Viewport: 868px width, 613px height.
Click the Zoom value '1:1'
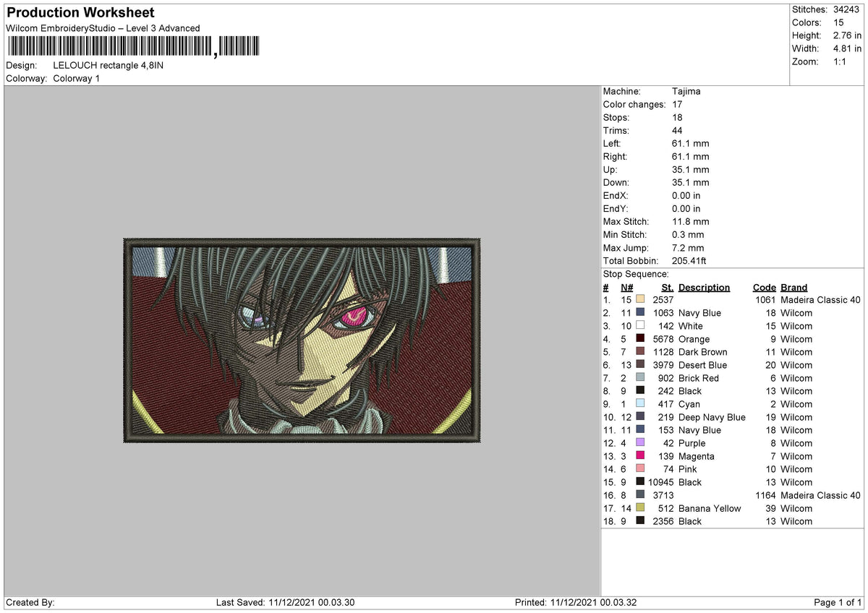pos(841,61)
